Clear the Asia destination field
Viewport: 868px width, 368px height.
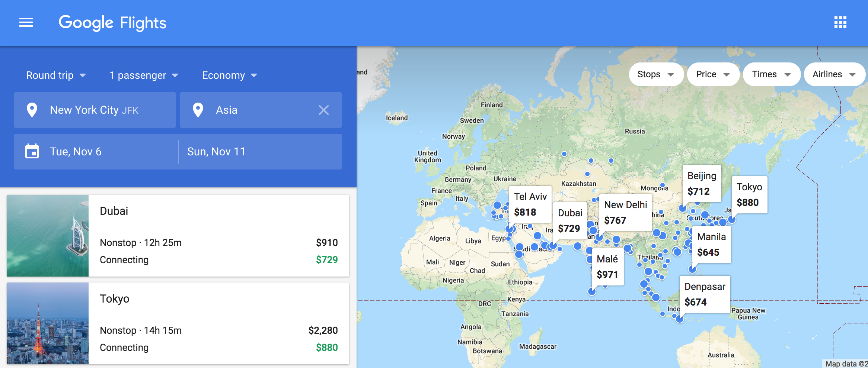(324, 110)
